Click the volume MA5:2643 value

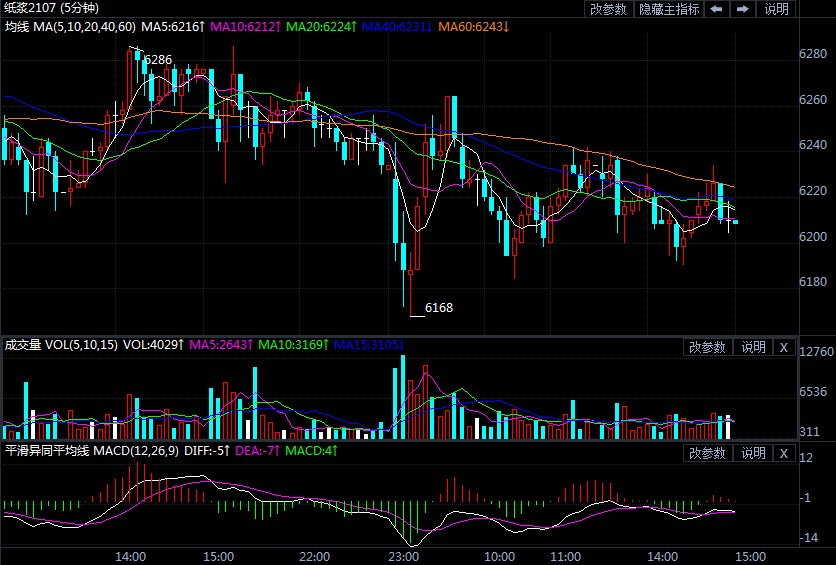point(221,345)
